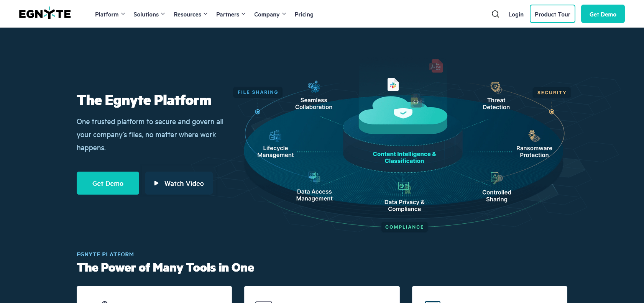Expand the Partners menu

pos(231,14)
